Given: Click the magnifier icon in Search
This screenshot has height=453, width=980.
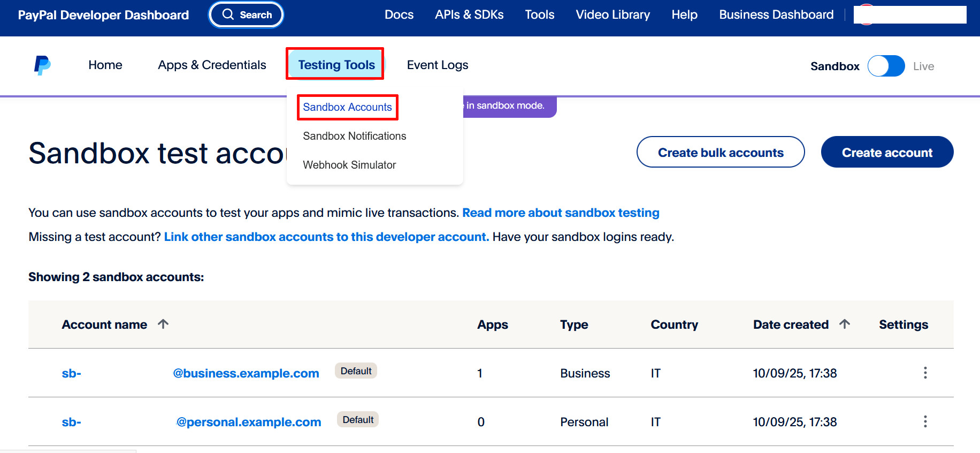Looking at the screenshot, I should pos(228,14).
